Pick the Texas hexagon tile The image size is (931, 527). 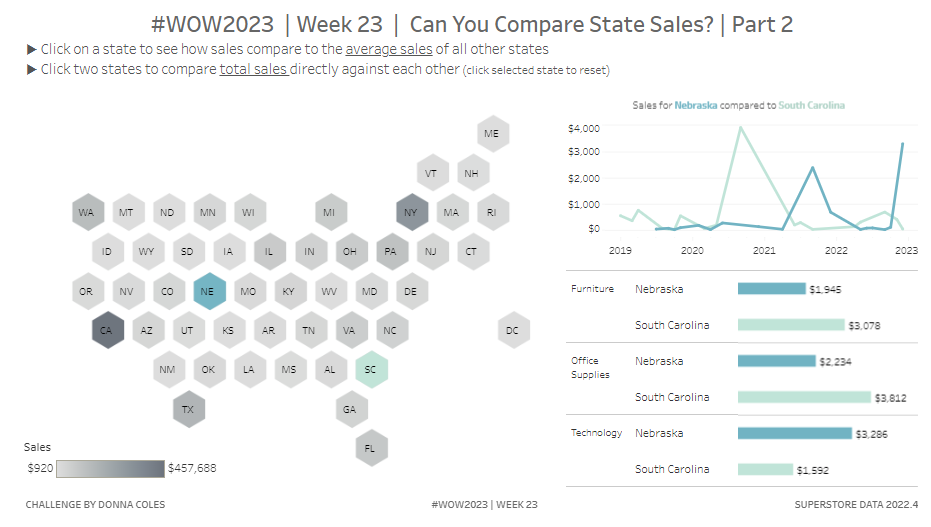click(x=188, y=409)
